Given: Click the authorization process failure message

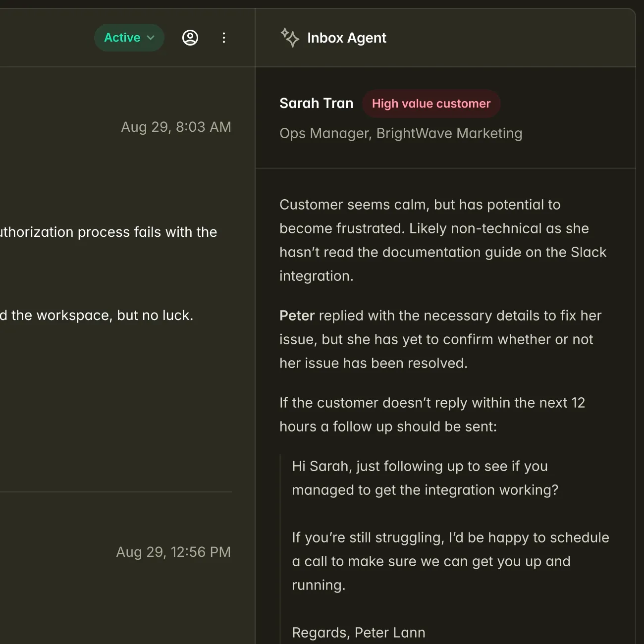Looking at the screenshot, I should [x=108, y=232].
